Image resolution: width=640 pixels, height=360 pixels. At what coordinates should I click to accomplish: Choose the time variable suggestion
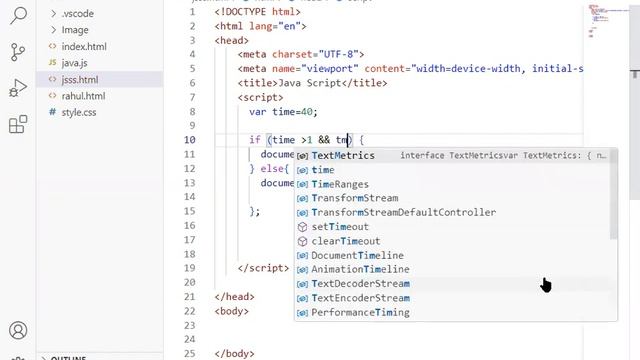453,170
